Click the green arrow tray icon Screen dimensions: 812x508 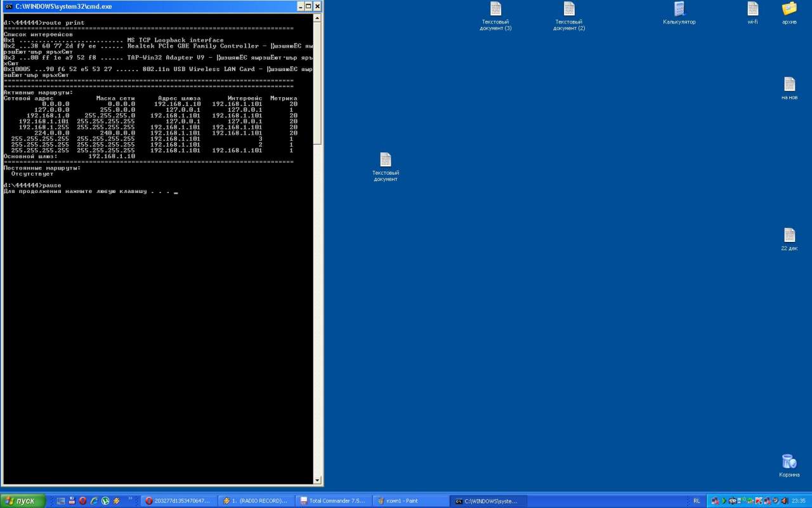pyautogui.click(x=725, y=501)
